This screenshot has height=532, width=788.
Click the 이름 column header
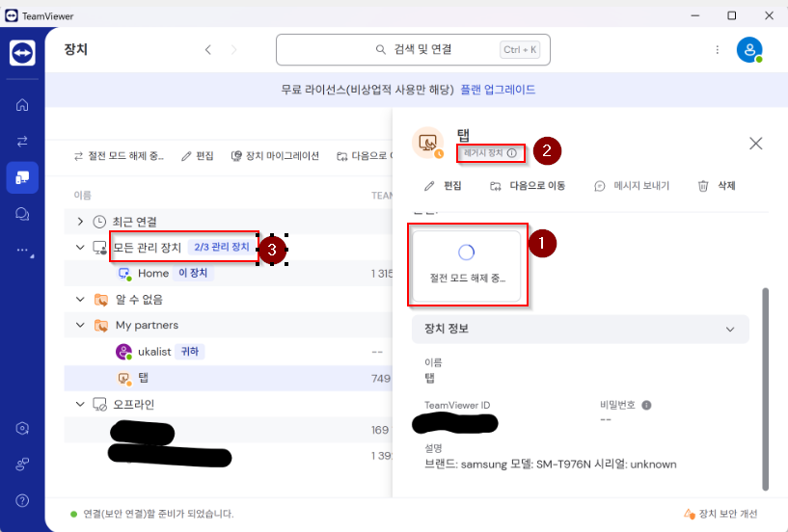pyautogui.click(x=82, y=196)
